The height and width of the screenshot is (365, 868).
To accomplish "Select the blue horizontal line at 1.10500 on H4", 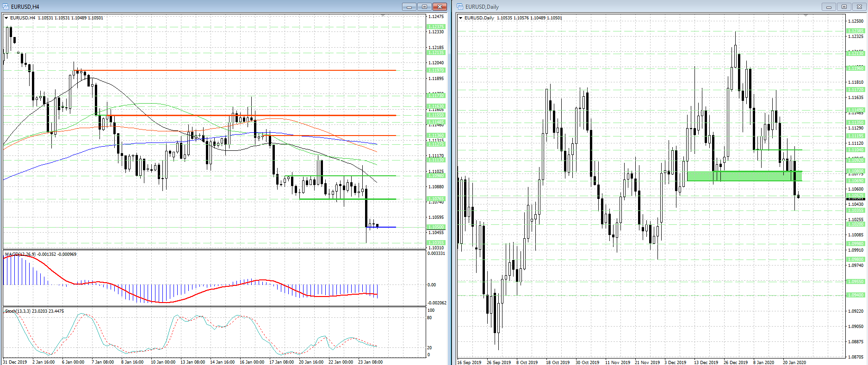I will coord(381,227).
